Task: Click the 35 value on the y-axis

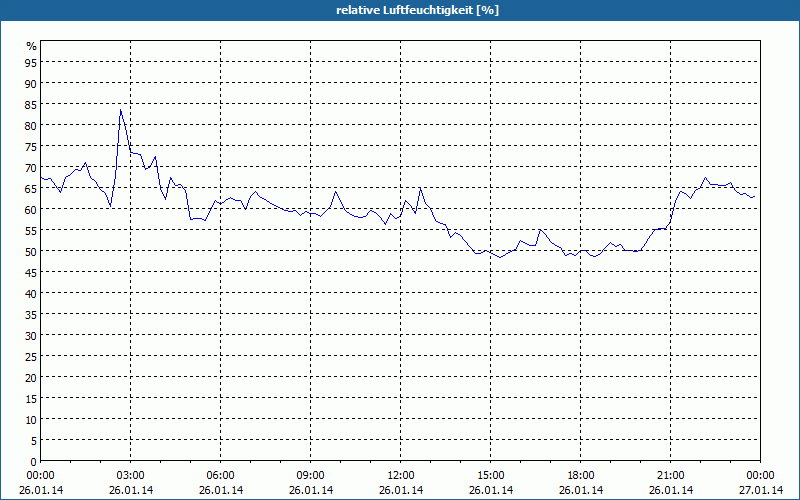Action: point(31,314)
